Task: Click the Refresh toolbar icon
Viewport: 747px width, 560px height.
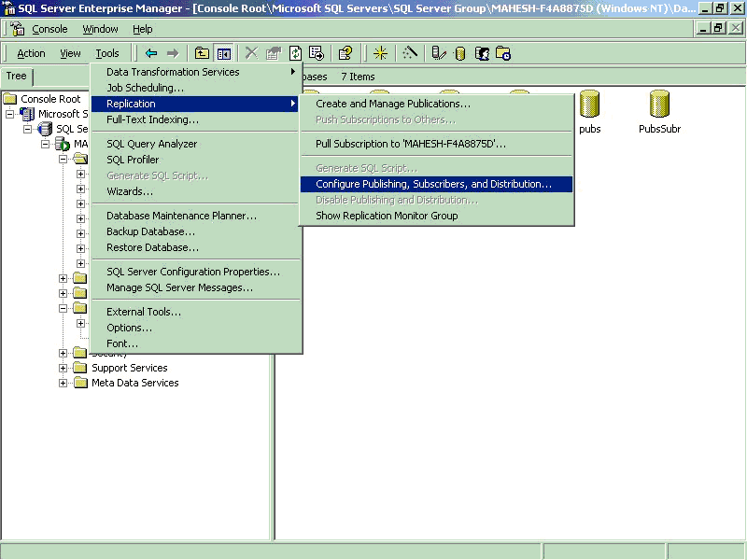Action: tap(295, 53)
